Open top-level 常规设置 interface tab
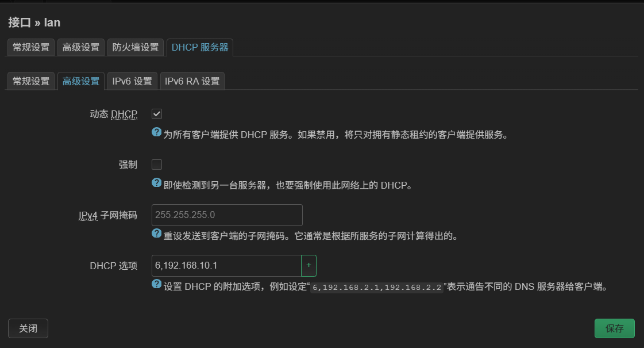Screen dimensions: 644x348 (31, 47)
